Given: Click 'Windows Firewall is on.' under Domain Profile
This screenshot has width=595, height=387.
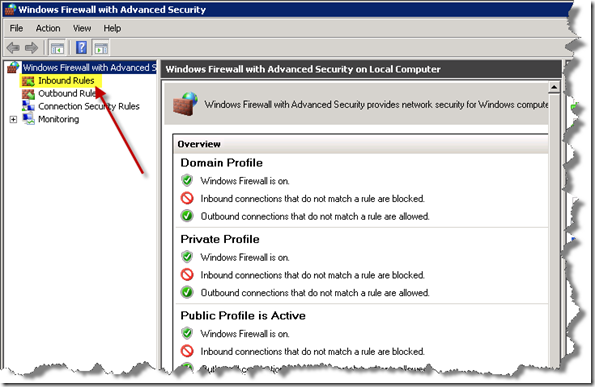Looking at the screenshot, I should [245, 181].
